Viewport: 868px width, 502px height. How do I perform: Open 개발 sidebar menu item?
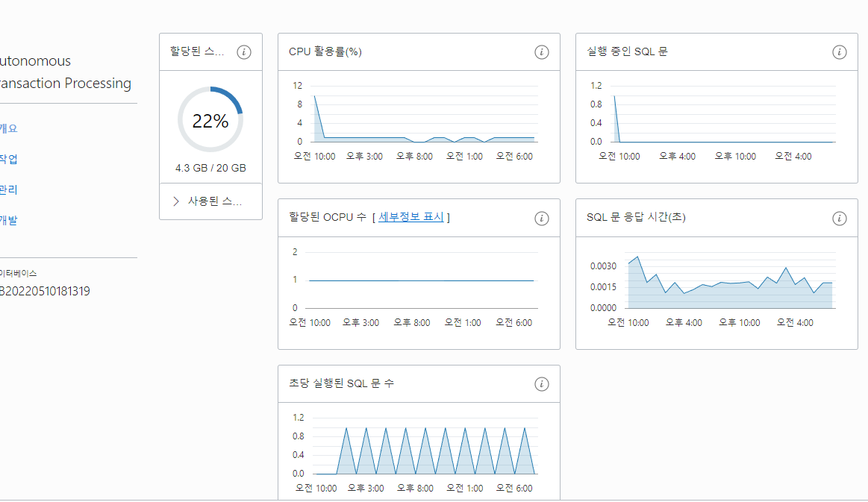[x=8, y=220]
